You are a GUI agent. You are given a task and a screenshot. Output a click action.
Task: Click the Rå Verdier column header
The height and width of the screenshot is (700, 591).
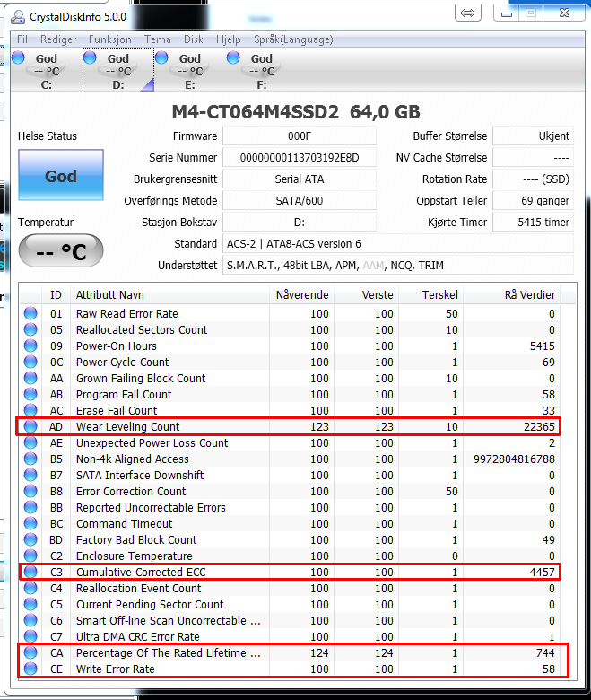click(x=512, y=294)
